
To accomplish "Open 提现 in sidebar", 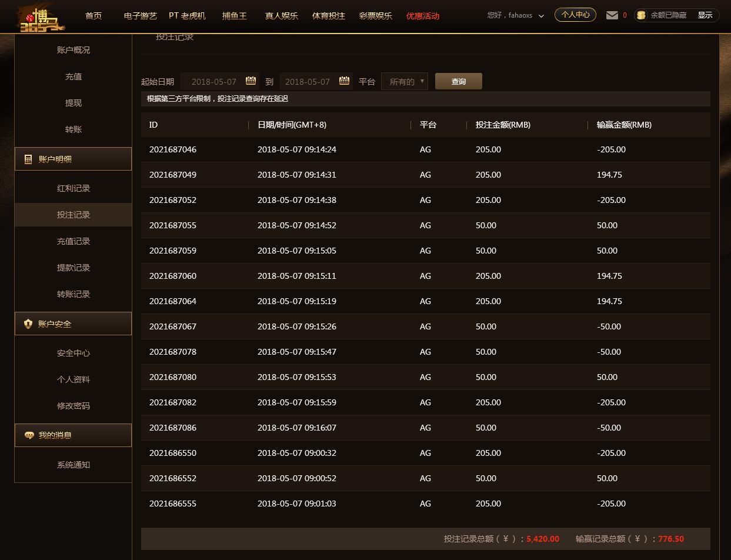I will [74, 103].
